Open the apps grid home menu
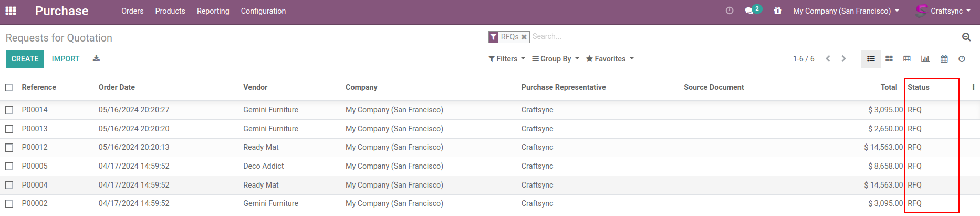The width and height of the screenshot is (980, 216). click(11, 11)
